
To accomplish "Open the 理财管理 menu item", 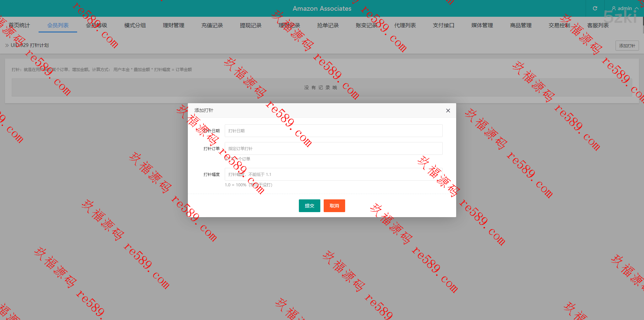I will pyautogui.click(x=173, y=25).
